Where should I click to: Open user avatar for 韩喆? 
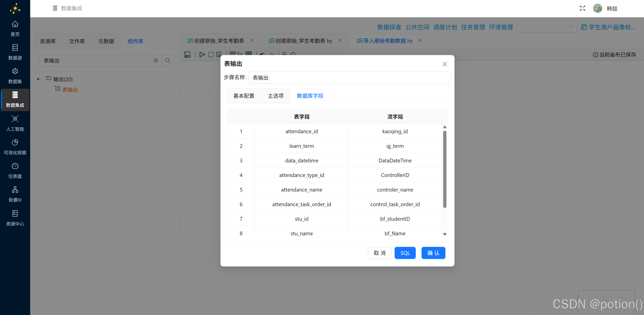(598, 8)
